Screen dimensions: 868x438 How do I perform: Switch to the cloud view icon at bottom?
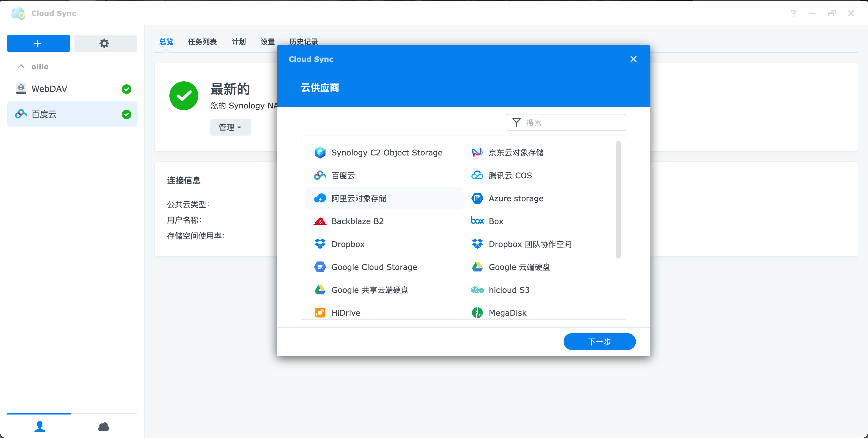pyautogui.click(x=103, y=427)
